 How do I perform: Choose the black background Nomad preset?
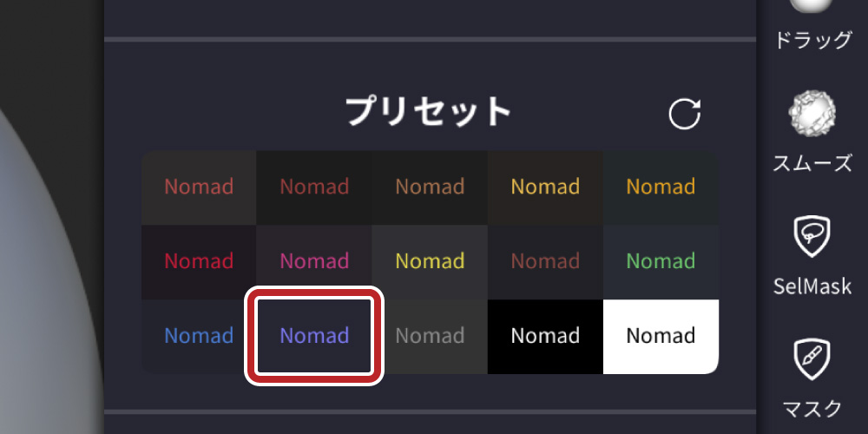click(545, 336)
